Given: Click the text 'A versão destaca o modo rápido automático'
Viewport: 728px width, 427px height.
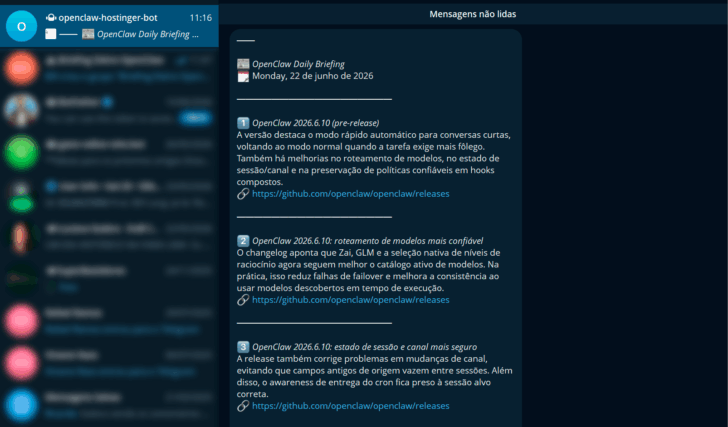Looking at the screenshot, I should pos(326,135).
